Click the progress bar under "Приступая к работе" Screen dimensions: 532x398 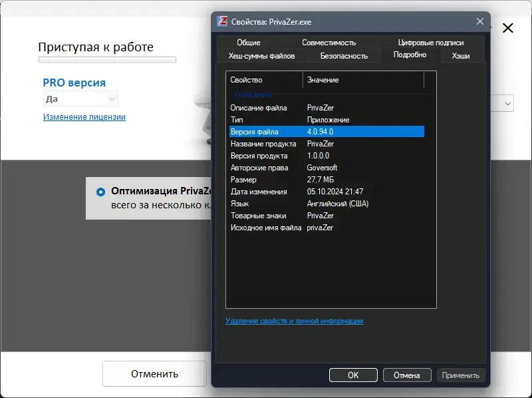107,59
